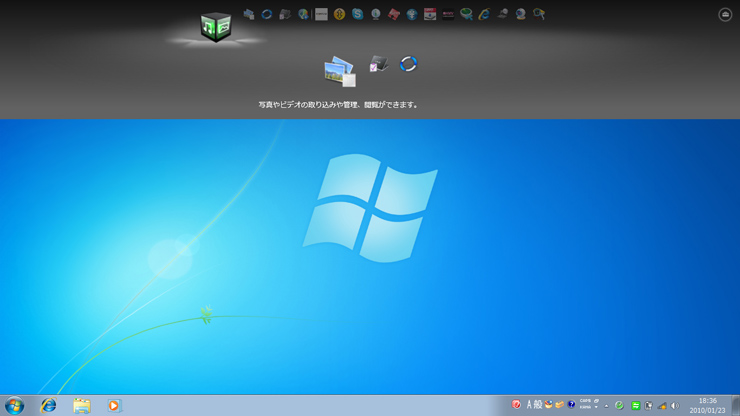Open the laptop with checkmark icon

click(x=378, y=64)
